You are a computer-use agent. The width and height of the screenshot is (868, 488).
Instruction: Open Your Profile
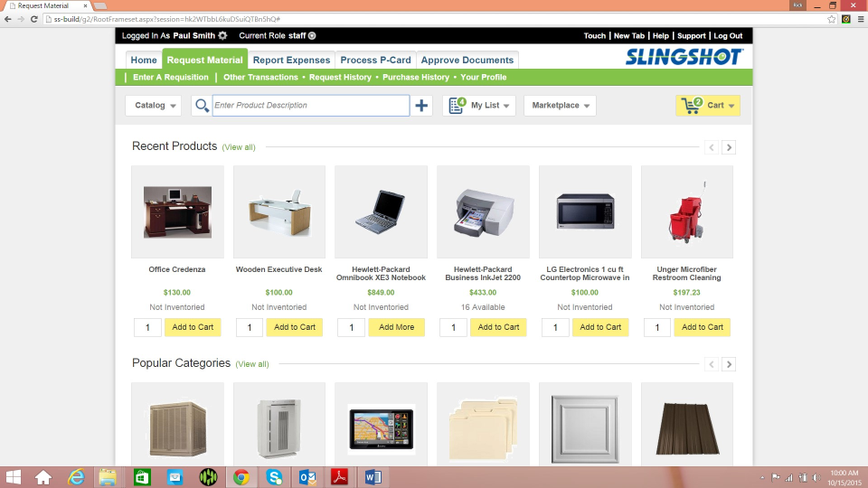(x=483, y=77)
